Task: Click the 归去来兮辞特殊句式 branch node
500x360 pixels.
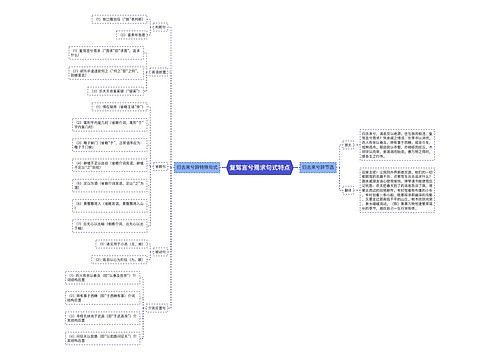Action: click(x=197, y=167)
